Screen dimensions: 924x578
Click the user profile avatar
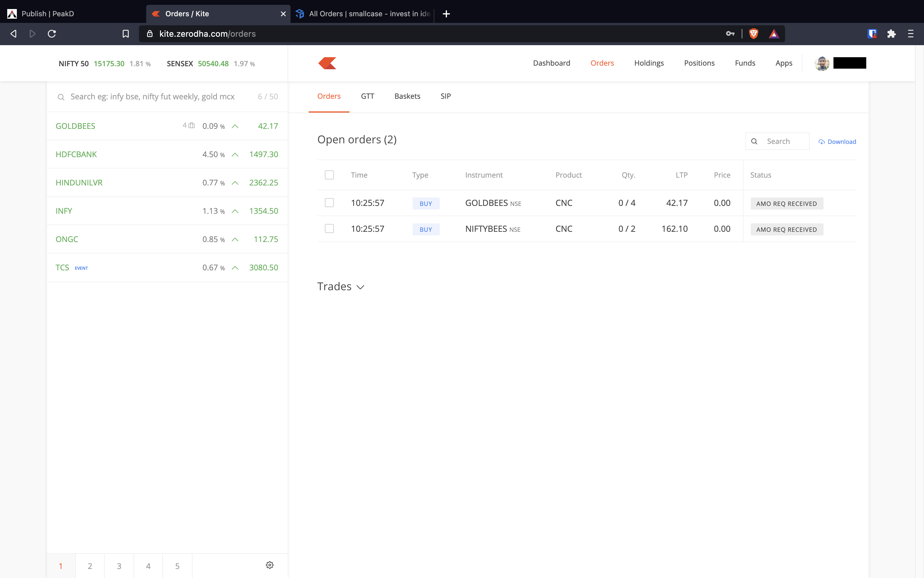822,63
